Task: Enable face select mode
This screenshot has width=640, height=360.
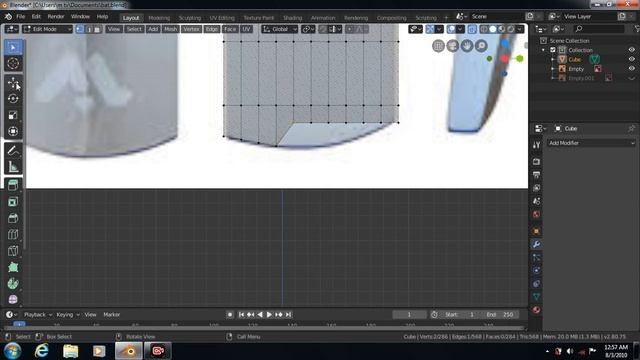Action: 97,29
